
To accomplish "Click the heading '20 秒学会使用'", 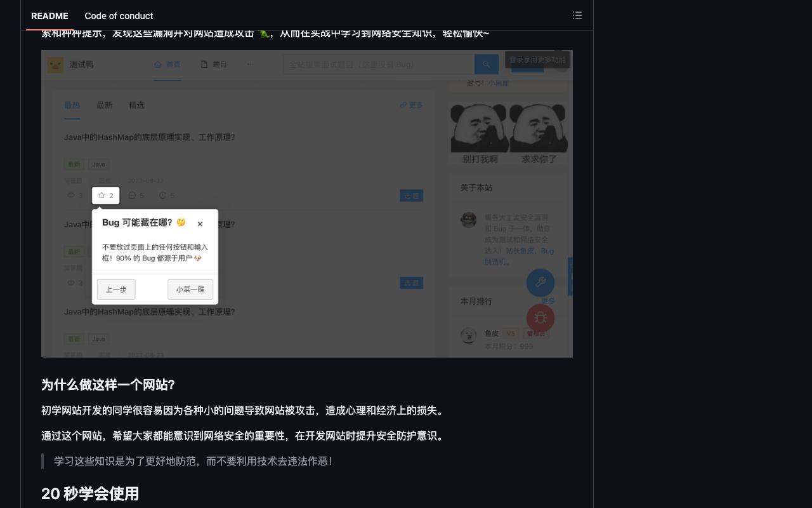I will 90,494.
